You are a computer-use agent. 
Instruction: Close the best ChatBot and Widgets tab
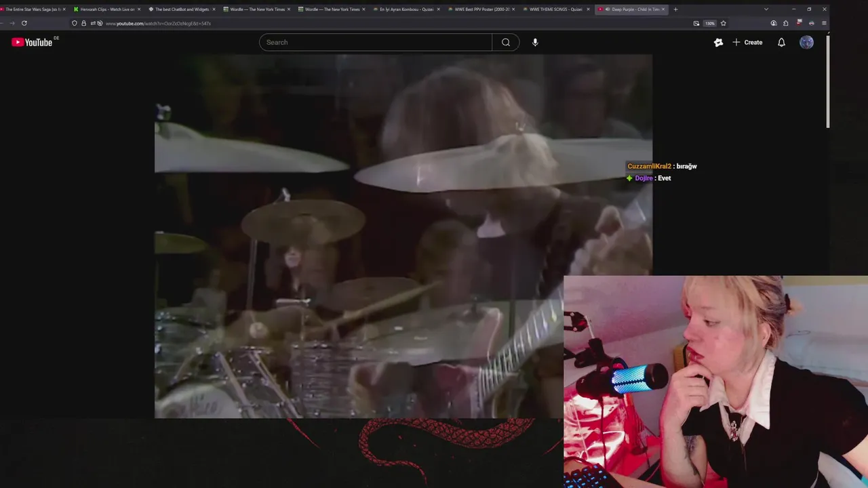coord(214,9)
